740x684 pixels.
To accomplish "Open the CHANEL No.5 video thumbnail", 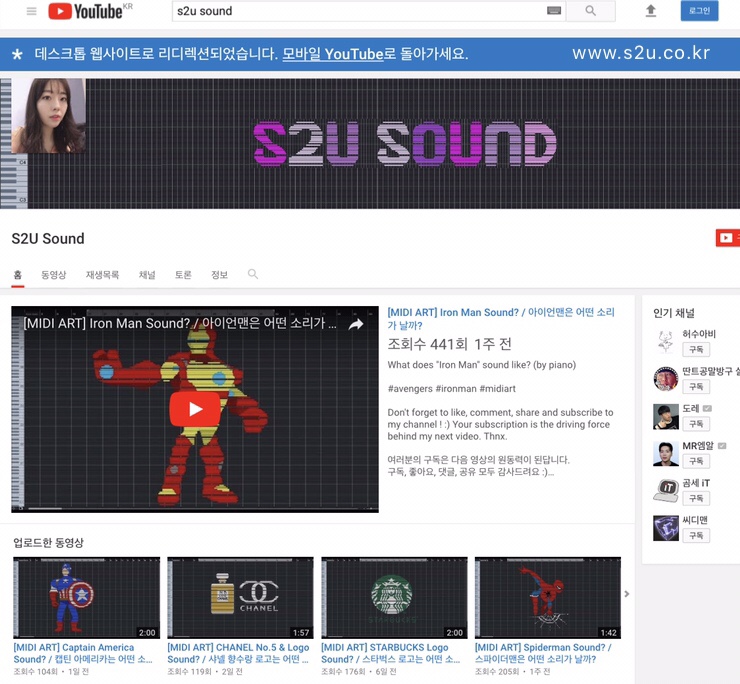I will (x=240, y=598).
